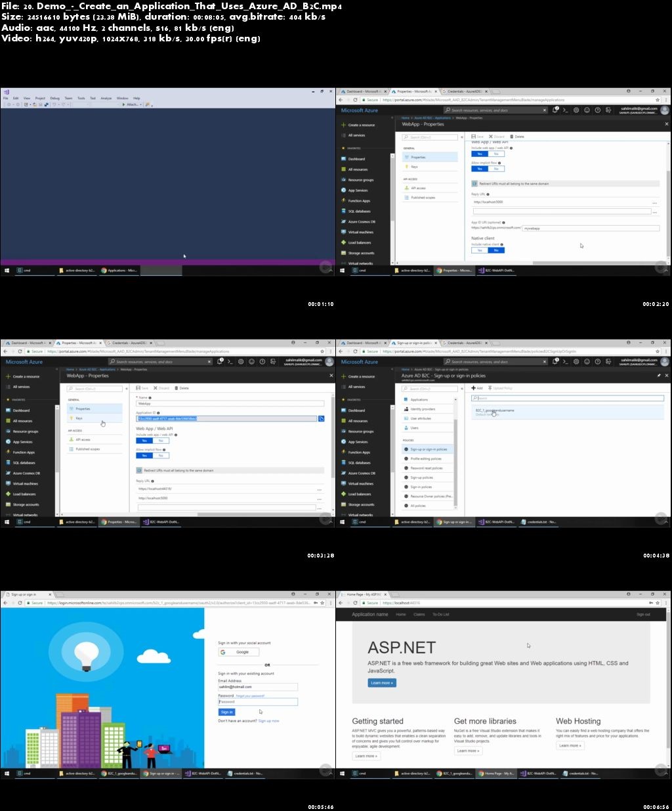The width and height of the screenshot is (672, 811).
Task: Click Add plus button in 00:04:38 frame
Action: pos(477,388)
